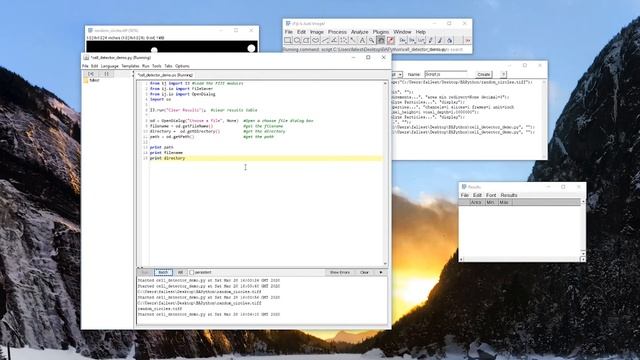Viewport: 640px width, 360px height.
Task: Open the Help menu in Fiji
Action: tap(421, 32)
